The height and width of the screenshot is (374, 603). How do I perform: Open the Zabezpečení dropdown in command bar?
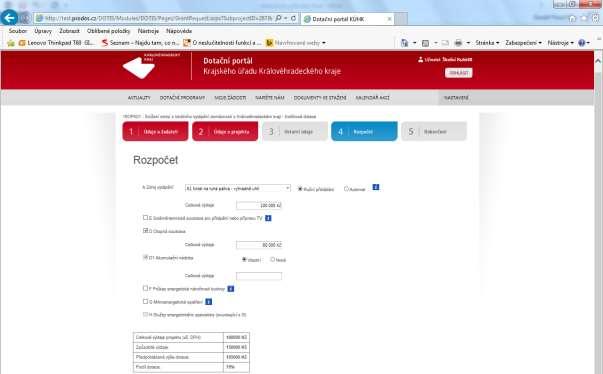point(523,43)
